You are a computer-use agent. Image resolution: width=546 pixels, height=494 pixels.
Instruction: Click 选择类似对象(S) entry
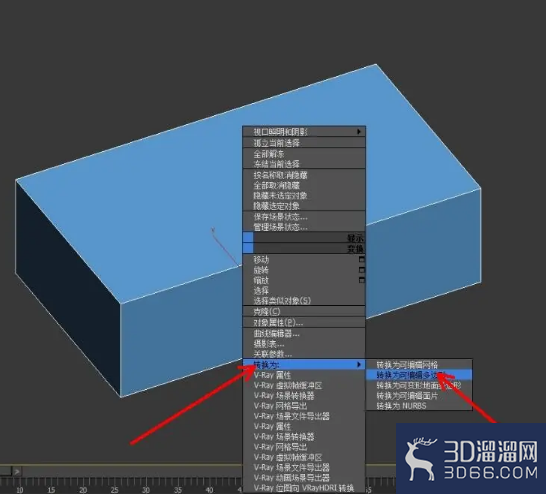[304, 300]
